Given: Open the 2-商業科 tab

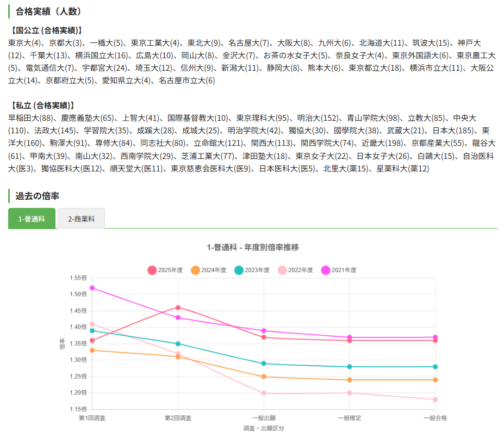Looking at the screenshot, I should (x=82, y=219).
